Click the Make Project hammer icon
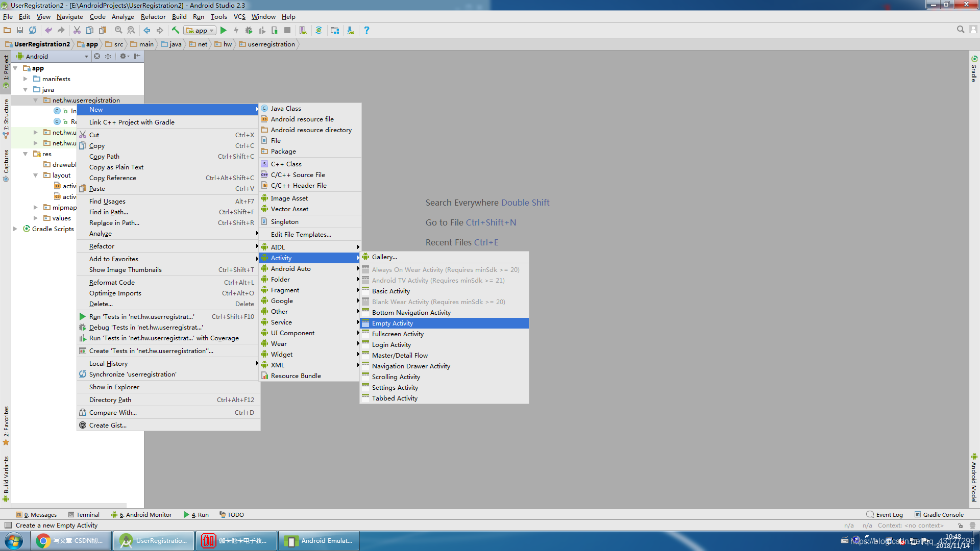This screenshot has width=980, height=551. coord(176,30)
